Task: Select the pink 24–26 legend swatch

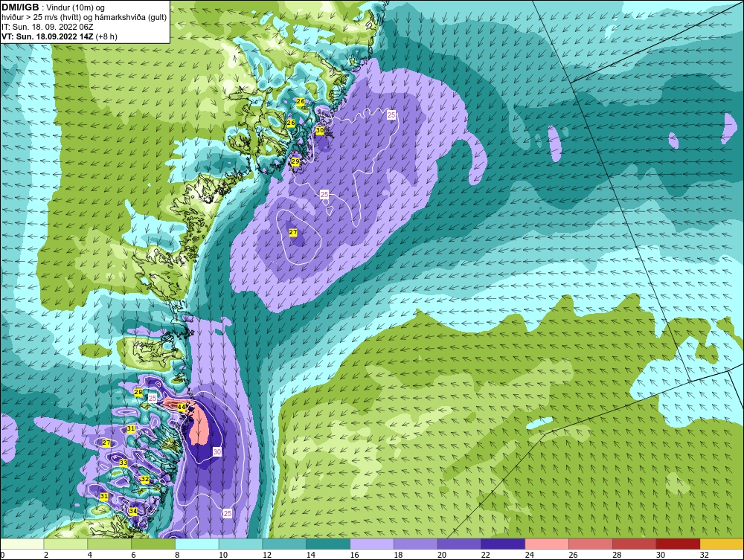Action: point(547,544)
